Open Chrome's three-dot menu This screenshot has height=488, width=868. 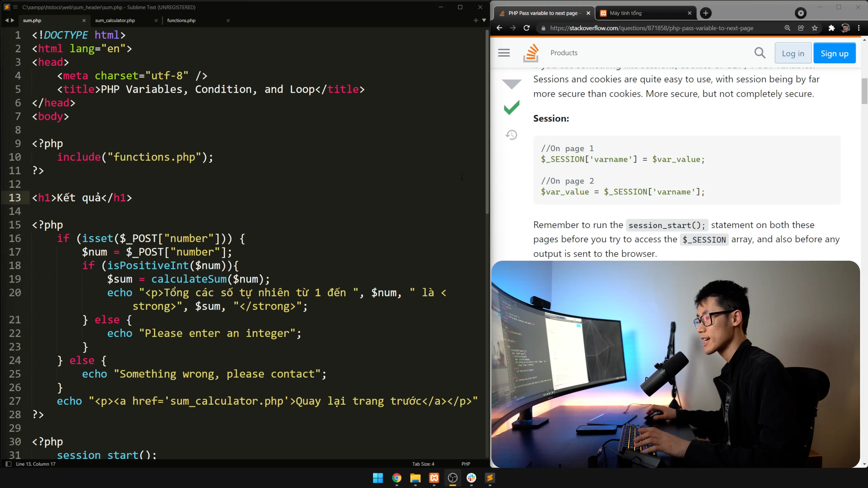[x=859, y=28]
